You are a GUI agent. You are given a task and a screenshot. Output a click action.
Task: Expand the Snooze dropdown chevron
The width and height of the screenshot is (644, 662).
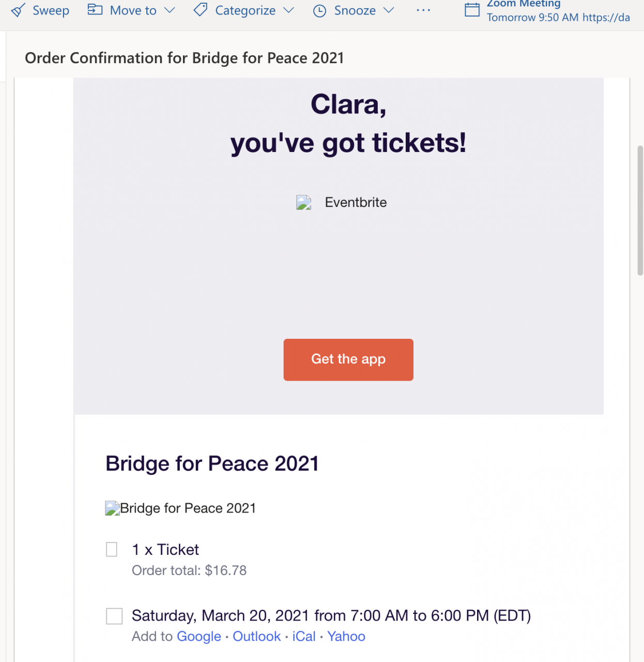389,10
